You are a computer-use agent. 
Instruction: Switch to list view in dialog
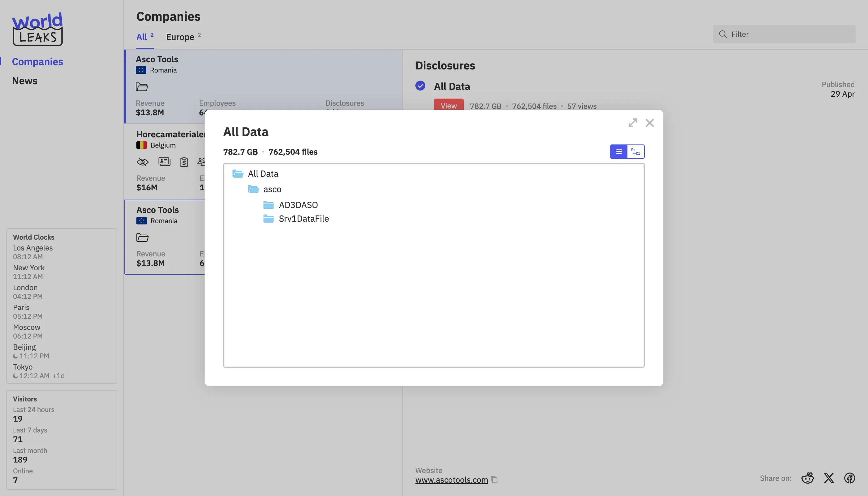(x=619, y=152)
